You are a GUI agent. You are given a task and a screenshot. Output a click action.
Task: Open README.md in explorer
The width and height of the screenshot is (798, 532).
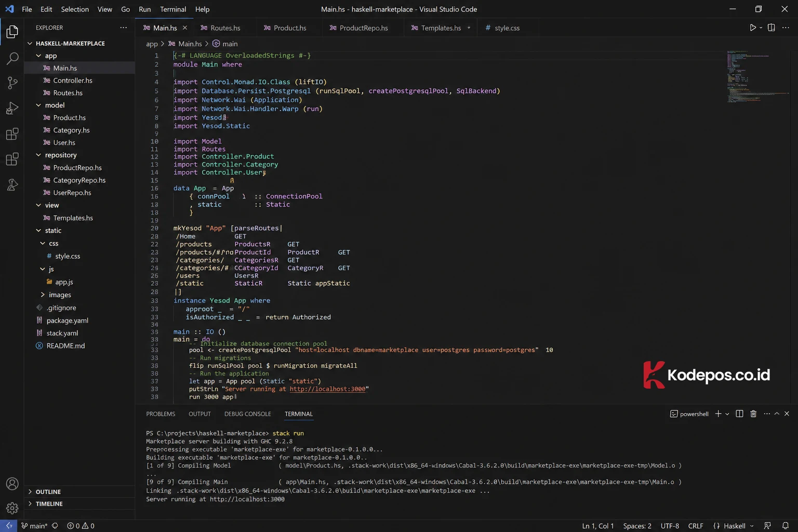65,345
